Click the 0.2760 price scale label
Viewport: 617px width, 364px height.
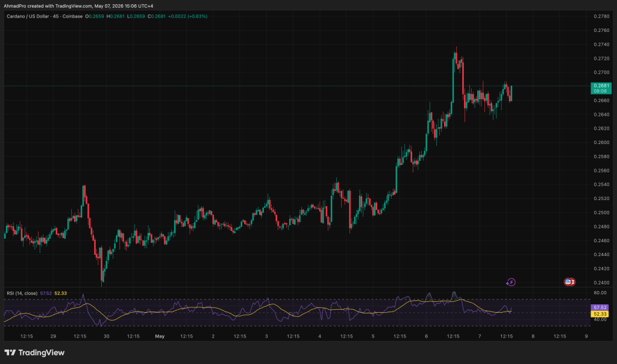pos(601,30)
